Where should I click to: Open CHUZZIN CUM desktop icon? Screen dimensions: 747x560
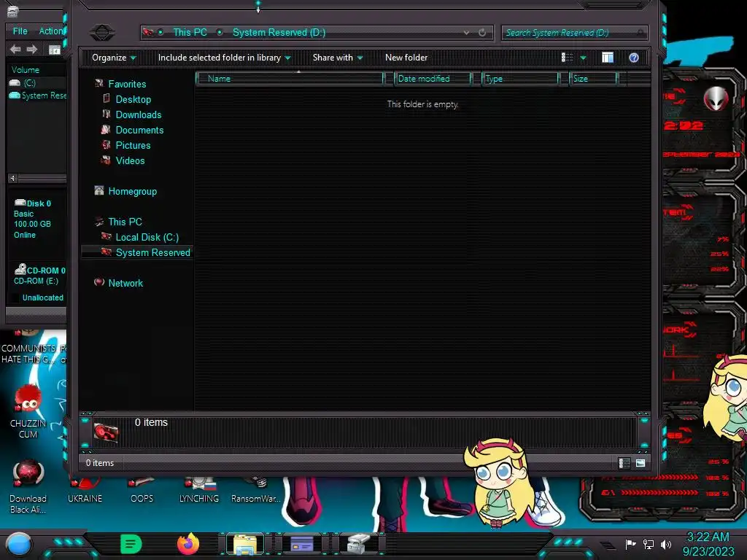point(28,411)
